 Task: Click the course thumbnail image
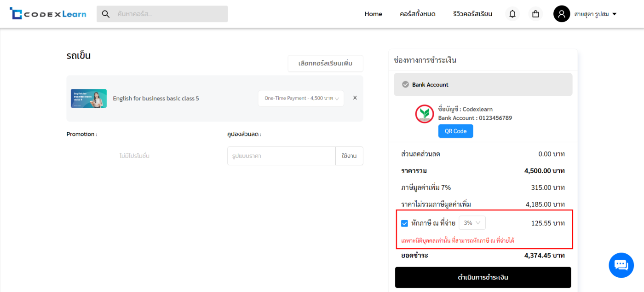coord(89,99)
